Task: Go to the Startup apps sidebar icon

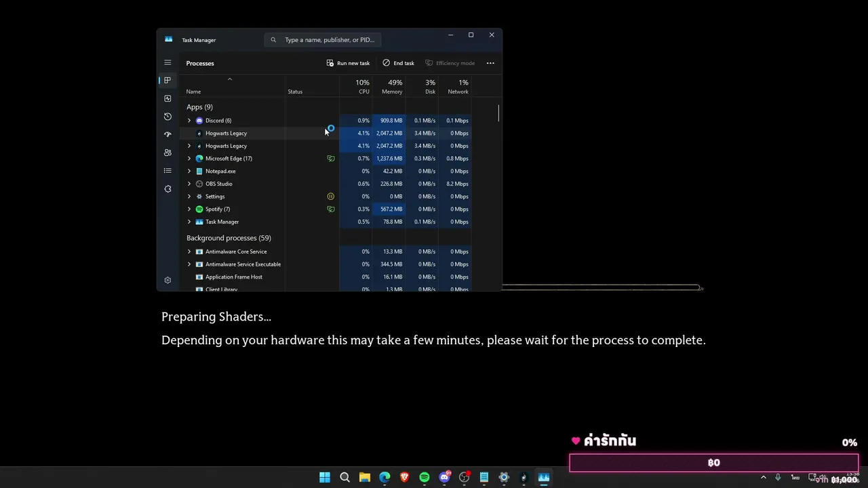Action: pyautogui.click(x=167, y=134)
